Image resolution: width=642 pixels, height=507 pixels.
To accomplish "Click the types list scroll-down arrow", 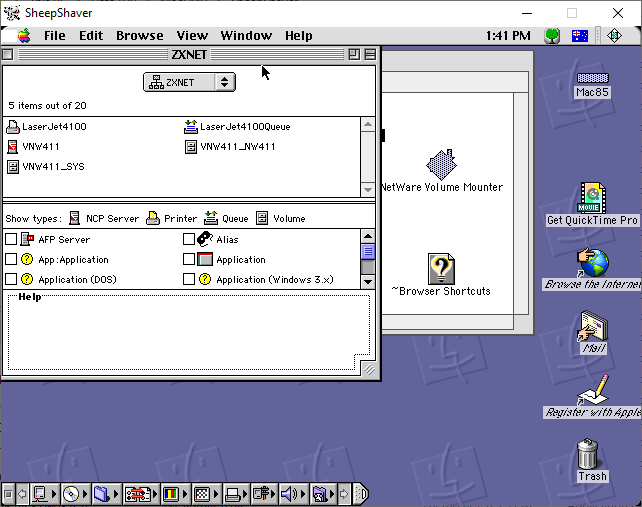I will [x=368, y=282].
